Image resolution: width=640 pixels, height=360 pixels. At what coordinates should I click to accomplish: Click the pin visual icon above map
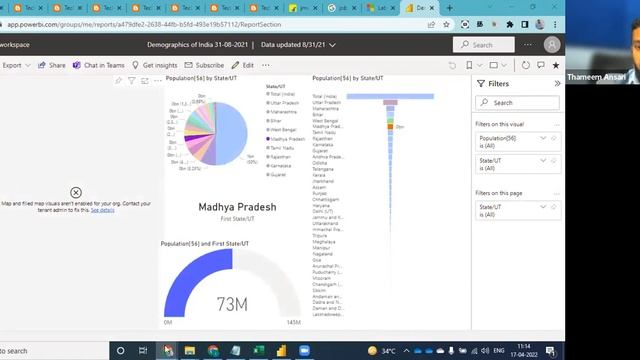[x=118, y=81]
